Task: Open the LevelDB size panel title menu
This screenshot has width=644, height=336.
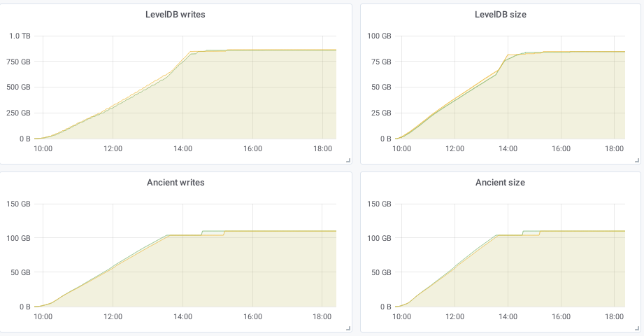Action: pyautogui.click(x=500, y=15)
